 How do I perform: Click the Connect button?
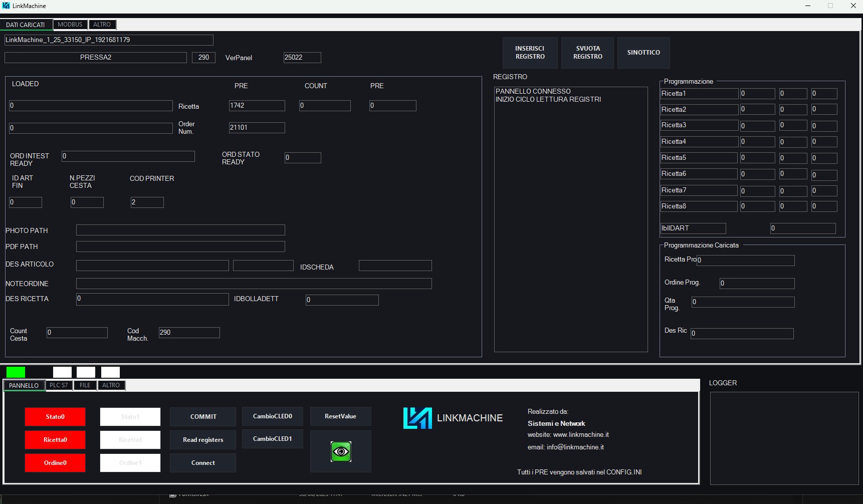coord(203,463)
